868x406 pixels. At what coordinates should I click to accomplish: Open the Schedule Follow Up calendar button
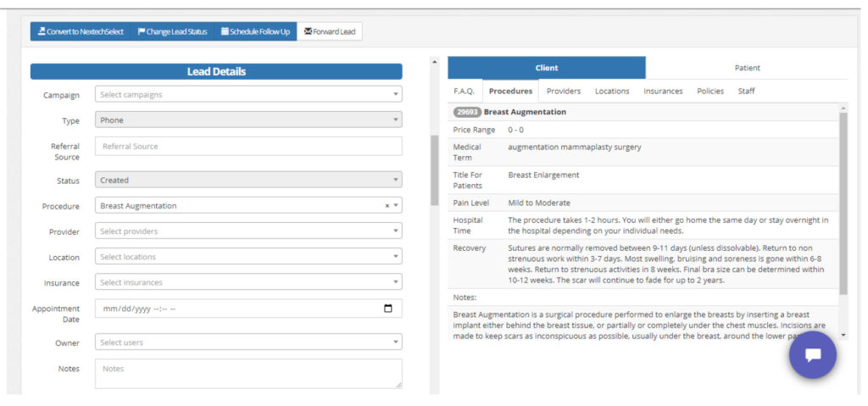click(x=255, y=31)
